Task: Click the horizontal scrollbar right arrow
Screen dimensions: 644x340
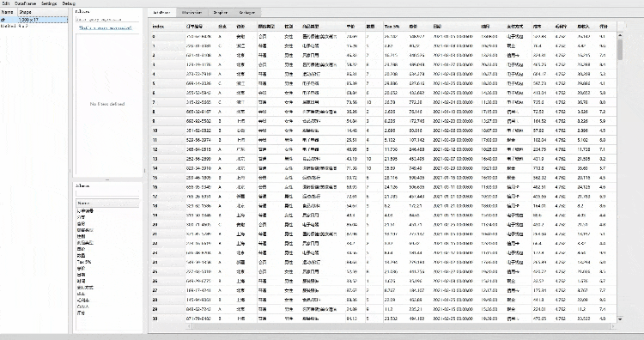Action: pyautogui.click(x=613, y=326)
